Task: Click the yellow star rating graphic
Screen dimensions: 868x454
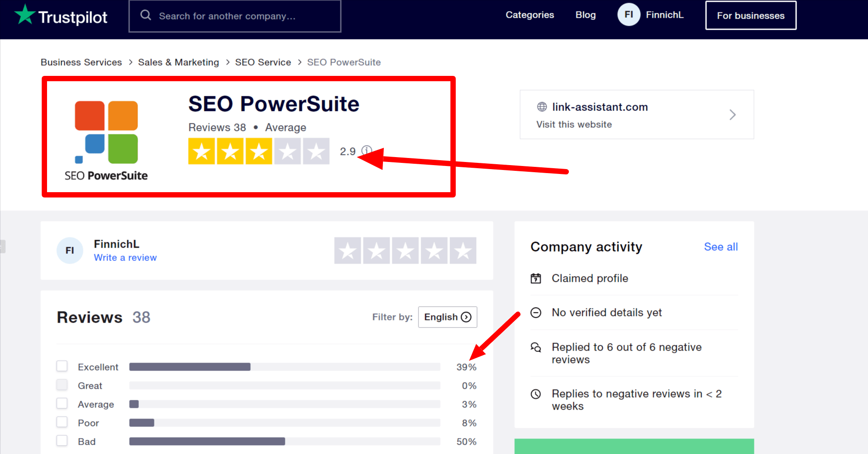Action: click(259, 151)
